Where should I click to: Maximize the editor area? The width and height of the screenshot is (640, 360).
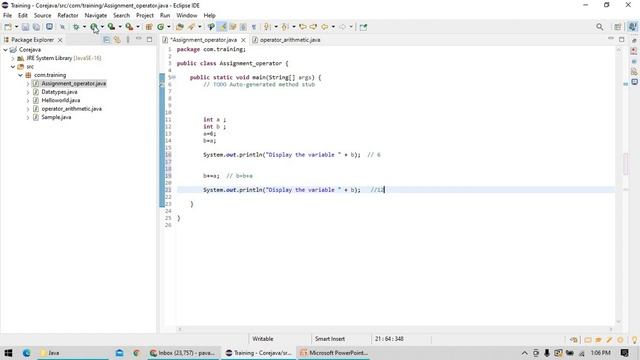pyautogui.click(x=622, y=39)
